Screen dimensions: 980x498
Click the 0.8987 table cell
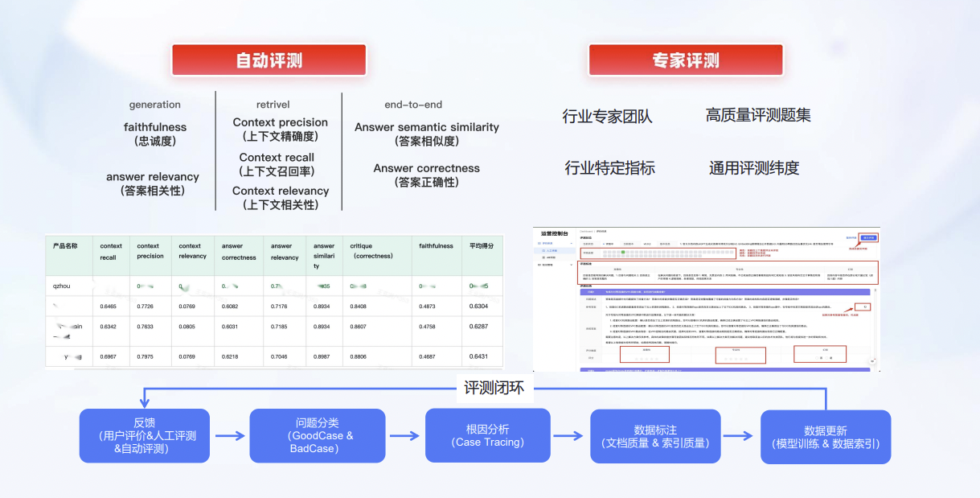pos(323,356)
